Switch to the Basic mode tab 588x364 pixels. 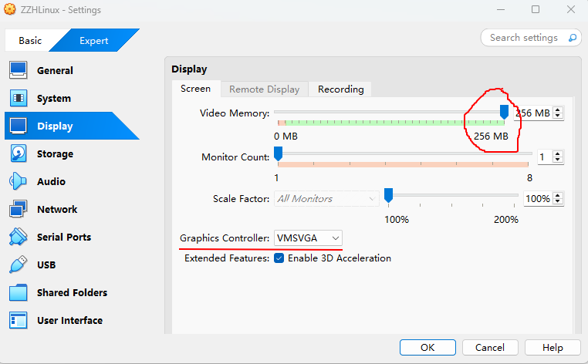30,41
